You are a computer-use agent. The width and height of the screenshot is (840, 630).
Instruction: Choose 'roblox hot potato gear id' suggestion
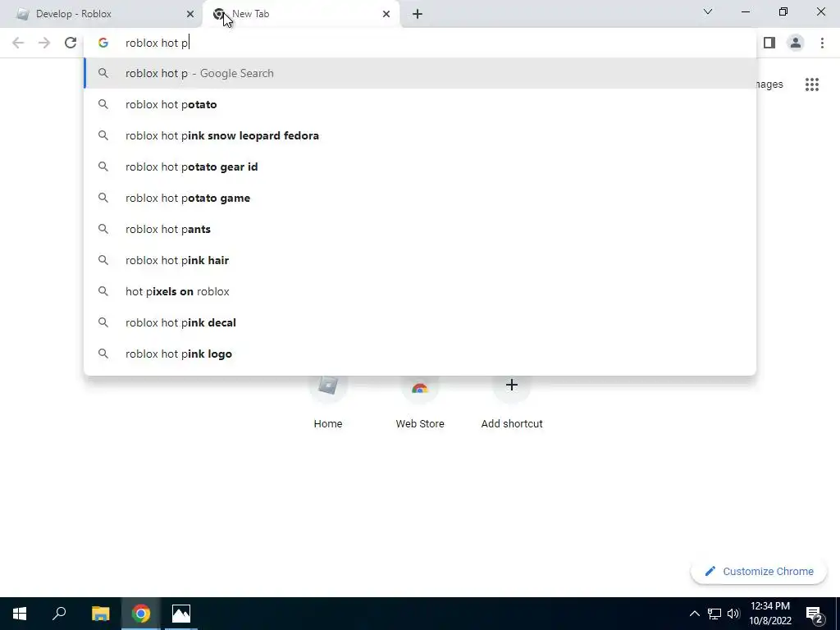420,167
